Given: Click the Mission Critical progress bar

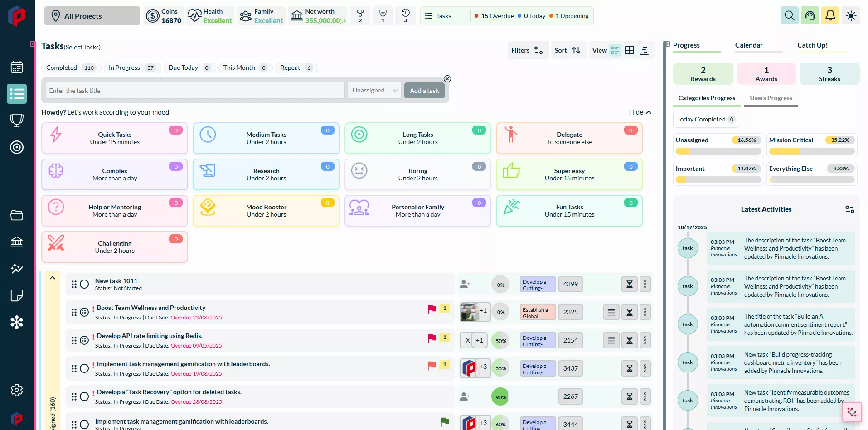Looking at the screenshot, I should [812, 151].
